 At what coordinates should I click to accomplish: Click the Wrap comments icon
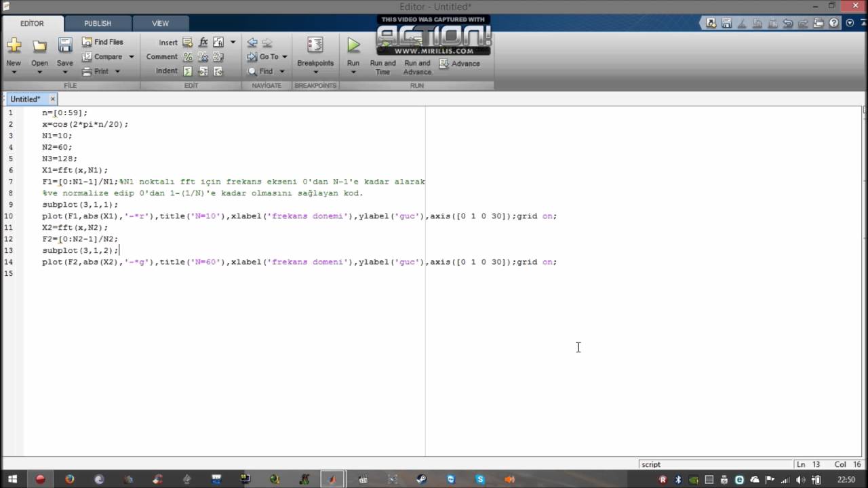pos(218,57)
